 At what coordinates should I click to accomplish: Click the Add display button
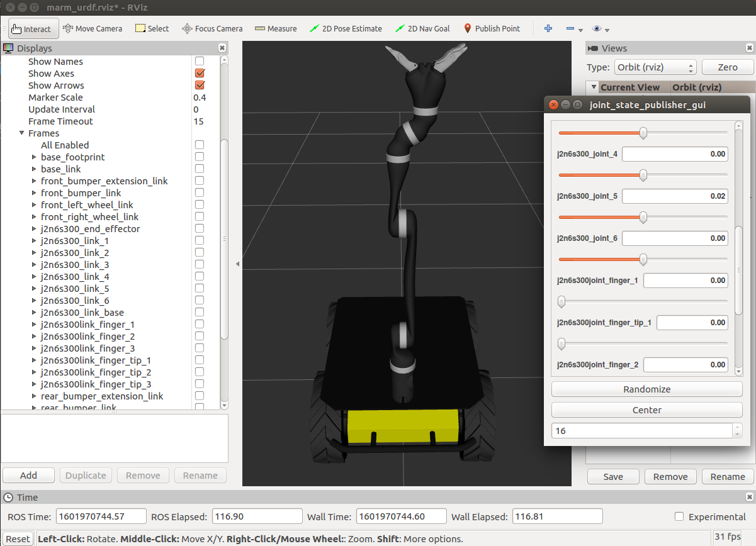tap(28, 476)
